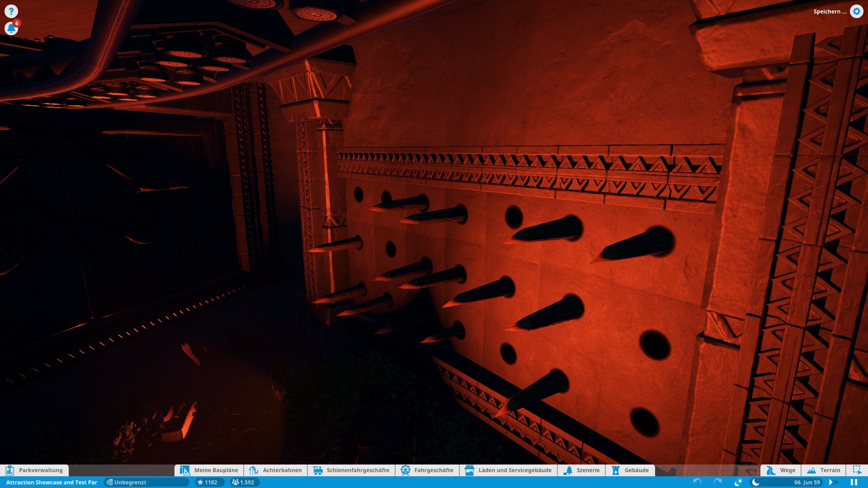
Task: Open the Achterbahnen tab
Action: pyautogui.click(x=275, y=470)
